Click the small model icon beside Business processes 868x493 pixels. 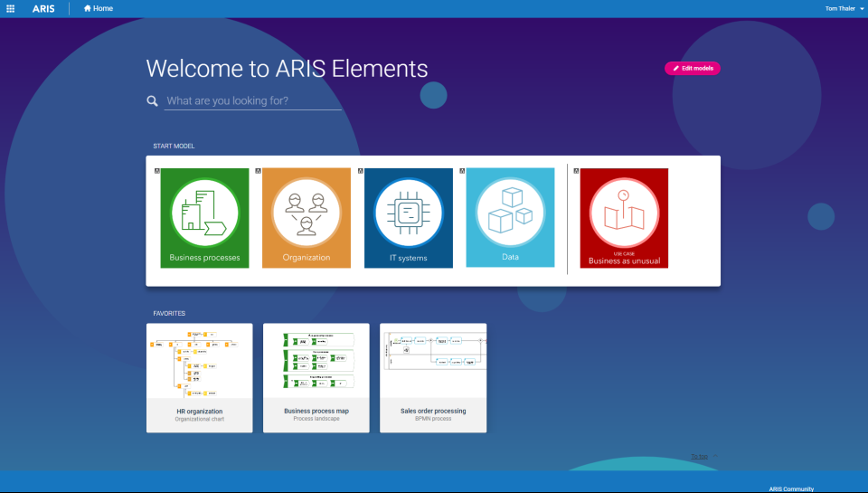157,171
